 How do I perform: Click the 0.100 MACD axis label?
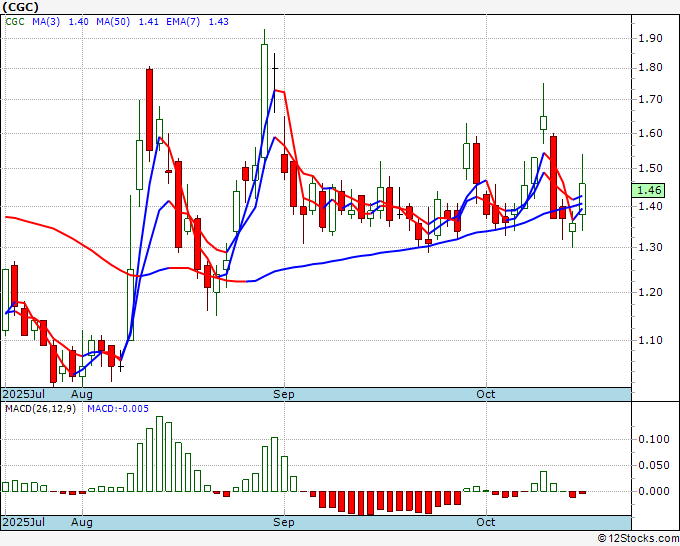point(654,439)
